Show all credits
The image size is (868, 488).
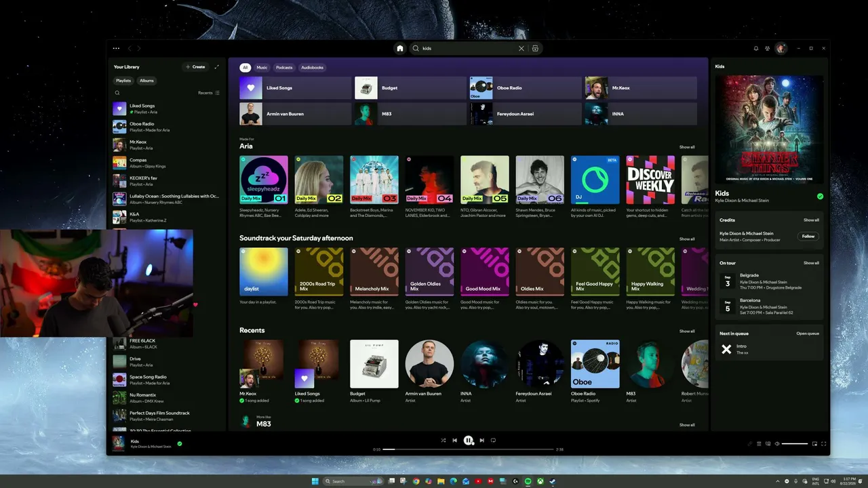click(x=811, y=220)
